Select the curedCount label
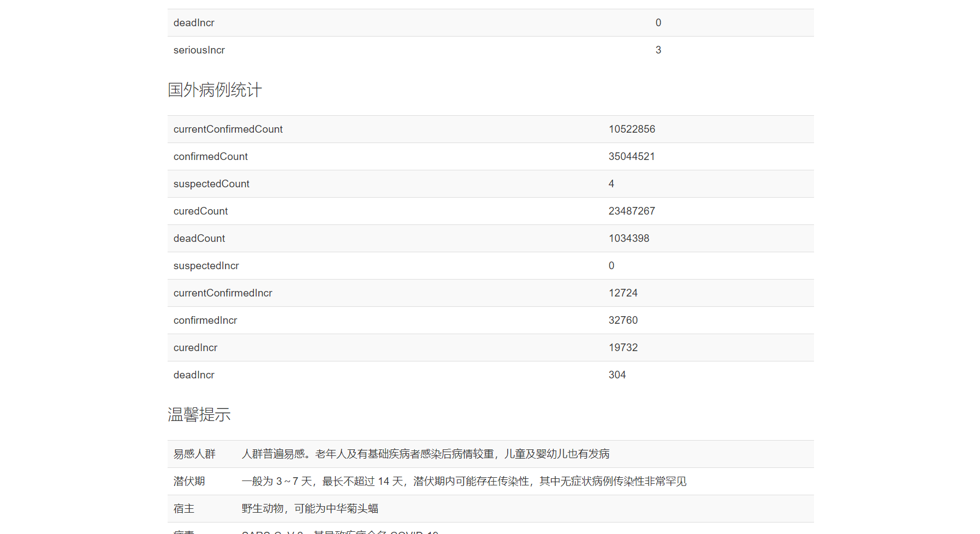The image size is (980, 534). click(x=201, y=211)
